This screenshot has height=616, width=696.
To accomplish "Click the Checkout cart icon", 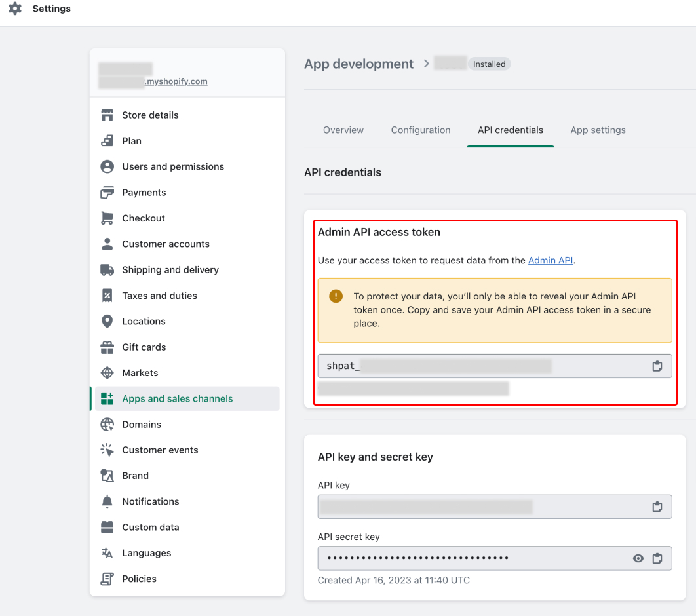I will tap(107, 218).
